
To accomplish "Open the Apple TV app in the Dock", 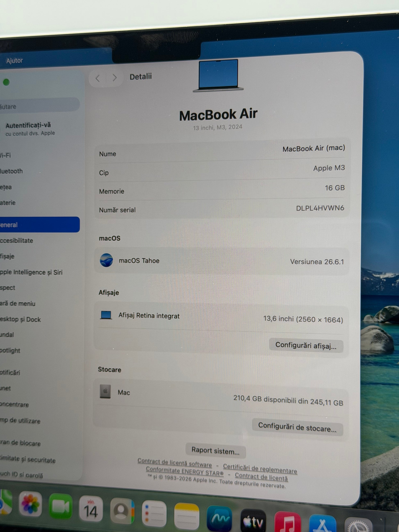I will [x=253, y=520].
